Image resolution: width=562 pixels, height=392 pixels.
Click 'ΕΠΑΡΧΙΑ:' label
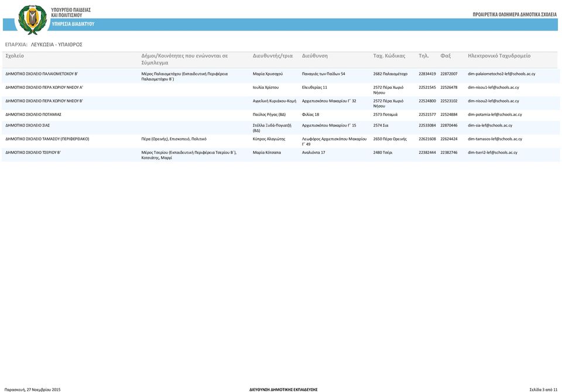click(16, 44)
